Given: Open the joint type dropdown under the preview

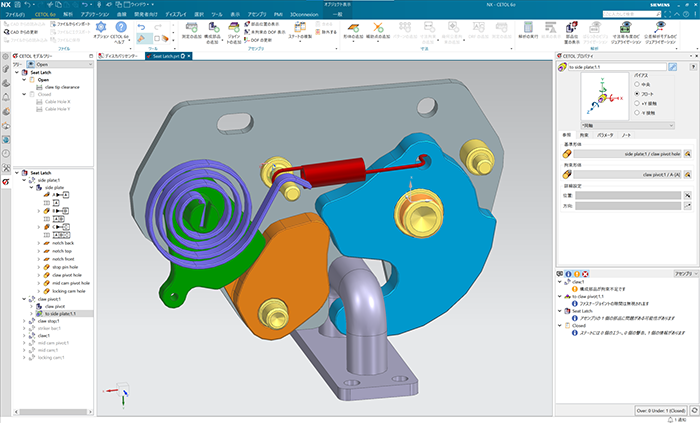Looking at the screenshot, I should tap(627, 126).
